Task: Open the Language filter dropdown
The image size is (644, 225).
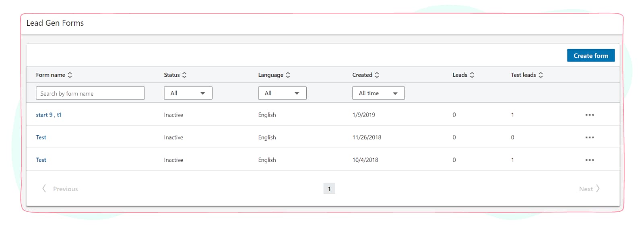Action: (282, 93)
